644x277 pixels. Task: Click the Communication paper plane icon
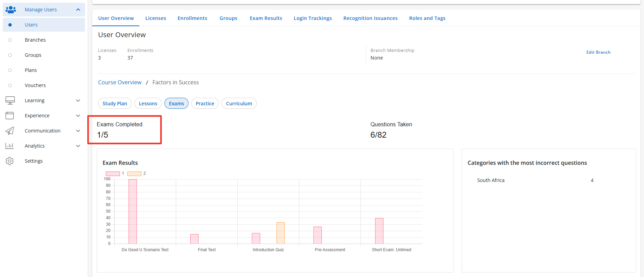click(x=10, y=131)
